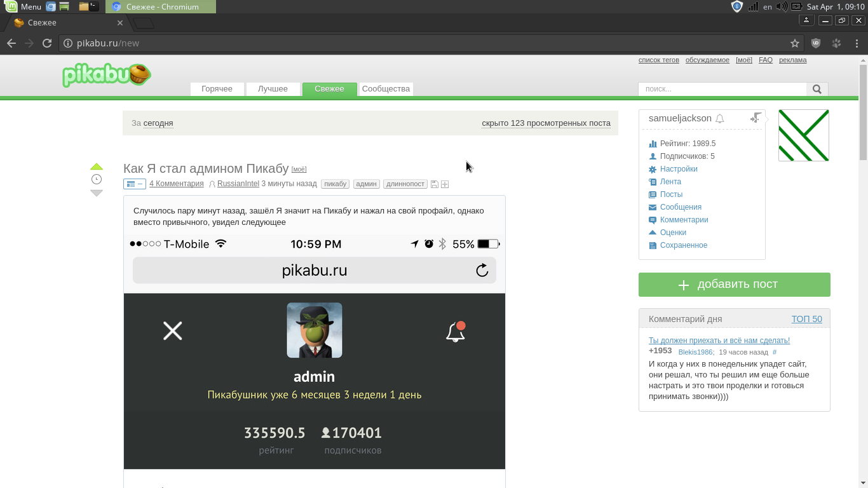This screenshot has height=488, width=868.
Task: Open '4 Комментария' link
Action: [177, 184]
